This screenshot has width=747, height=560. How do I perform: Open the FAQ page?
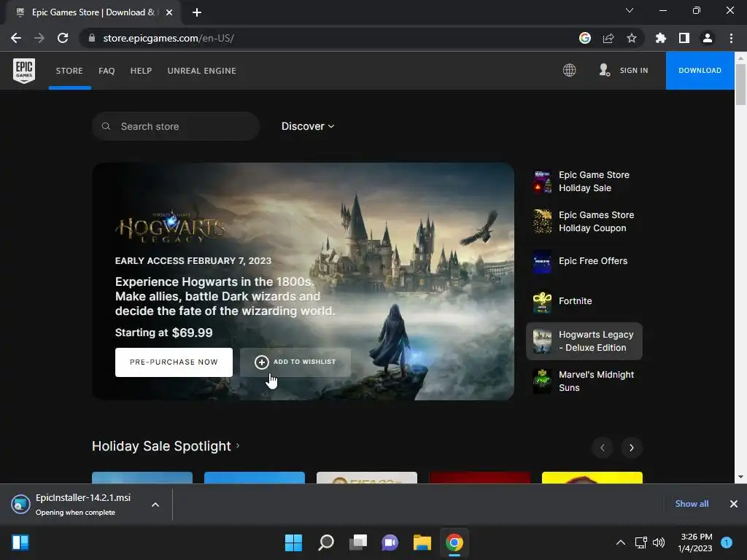(x=107, y=71)
